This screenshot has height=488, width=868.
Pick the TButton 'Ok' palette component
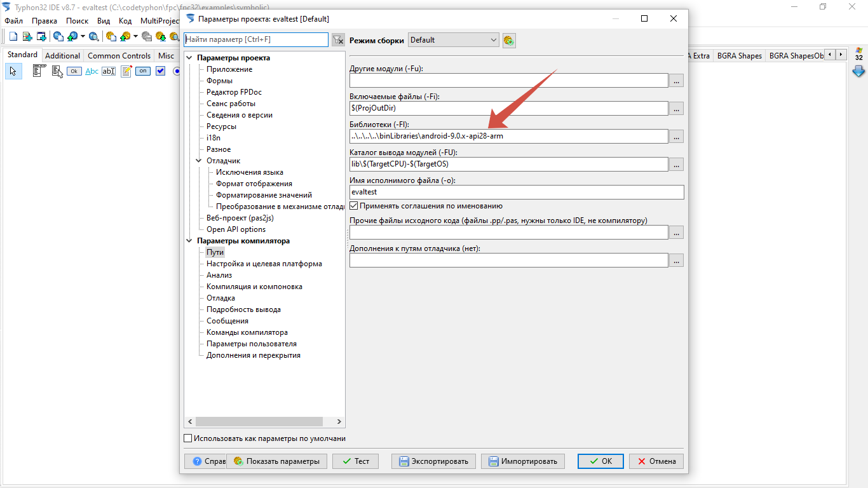(74, 71)
